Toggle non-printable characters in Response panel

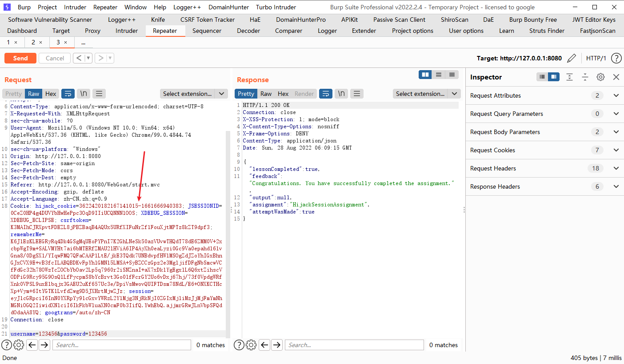341,94
